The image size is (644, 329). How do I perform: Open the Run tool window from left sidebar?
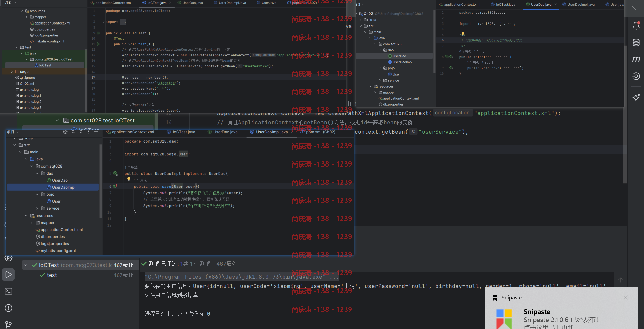click(x=9, y=274)
